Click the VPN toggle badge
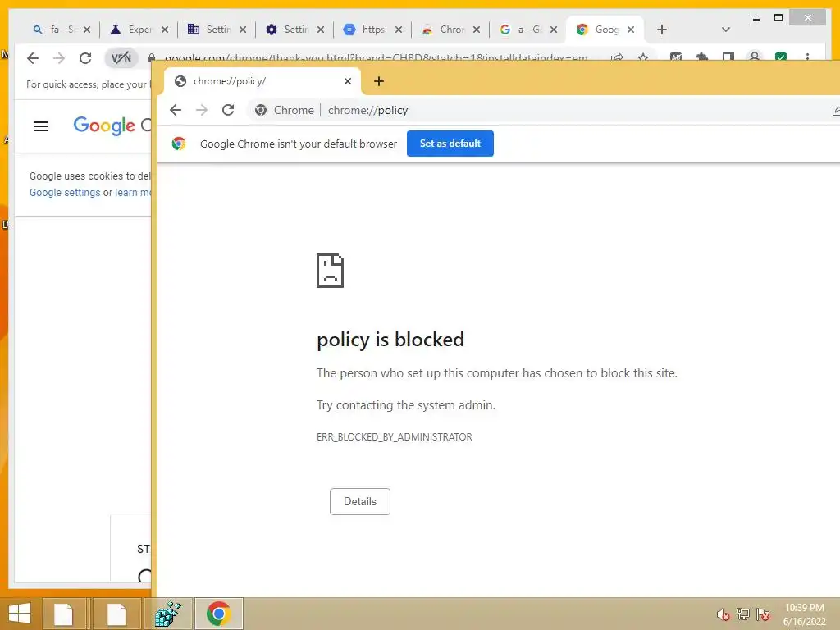The height and width of the screenshot is (630, 840). (x=121, y=57)
